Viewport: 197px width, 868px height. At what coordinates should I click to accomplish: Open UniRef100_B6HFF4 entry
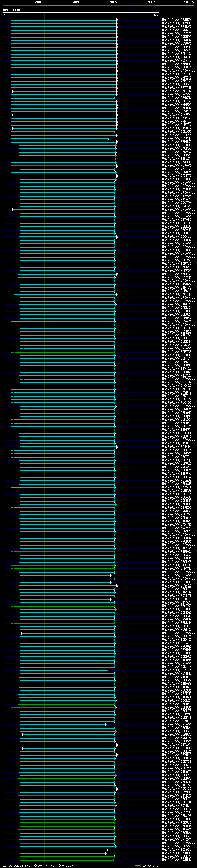click(177, 430)
